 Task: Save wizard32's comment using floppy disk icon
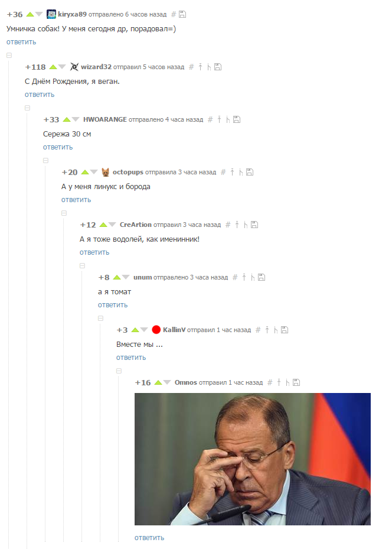[x=217, y=67]
